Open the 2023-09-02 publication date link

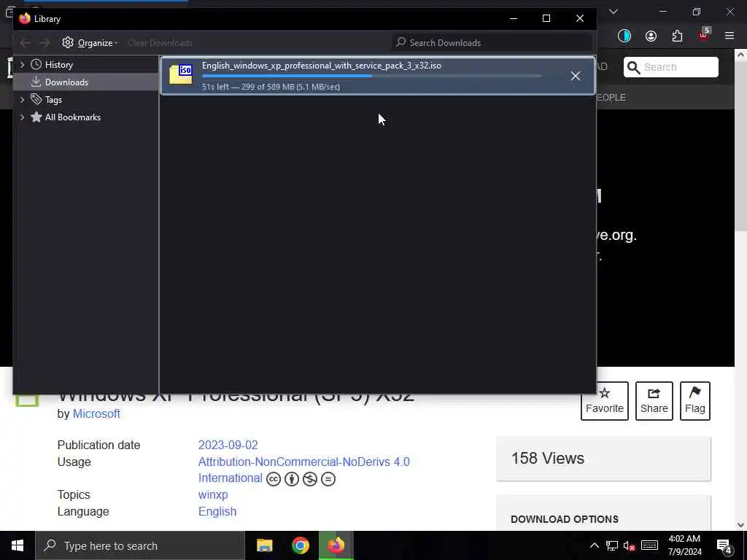[228, 446]
